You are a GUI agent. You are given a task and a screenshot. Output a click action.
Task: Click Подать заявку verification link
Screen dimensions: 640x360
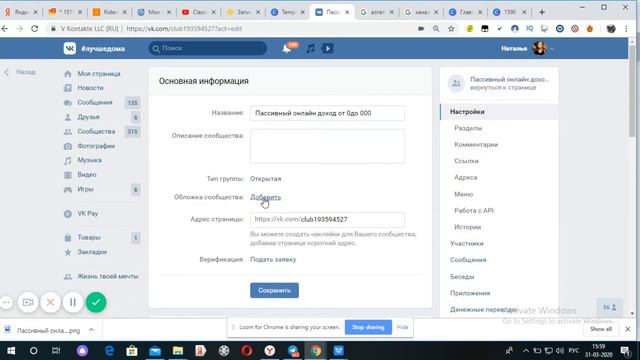tap(273, 260)
